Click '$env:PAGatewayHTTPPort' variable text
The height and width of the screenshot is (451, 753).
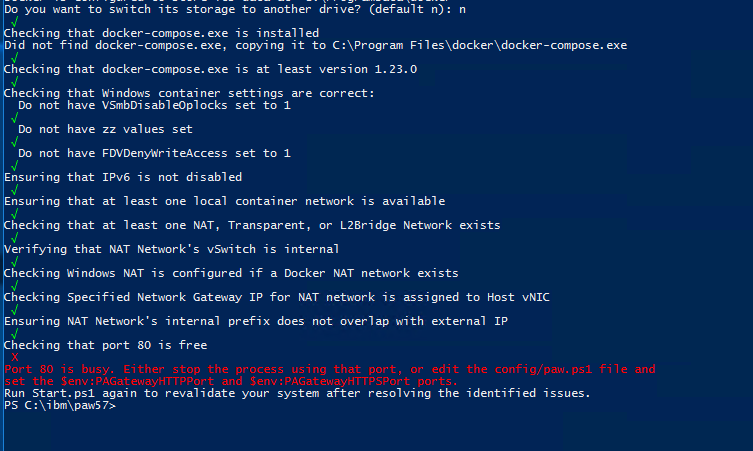[137, 381]
